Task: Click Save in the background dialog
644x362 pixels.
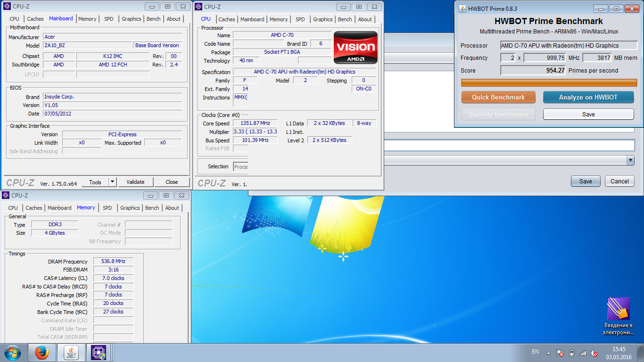Action: click(x=586, y=181)
